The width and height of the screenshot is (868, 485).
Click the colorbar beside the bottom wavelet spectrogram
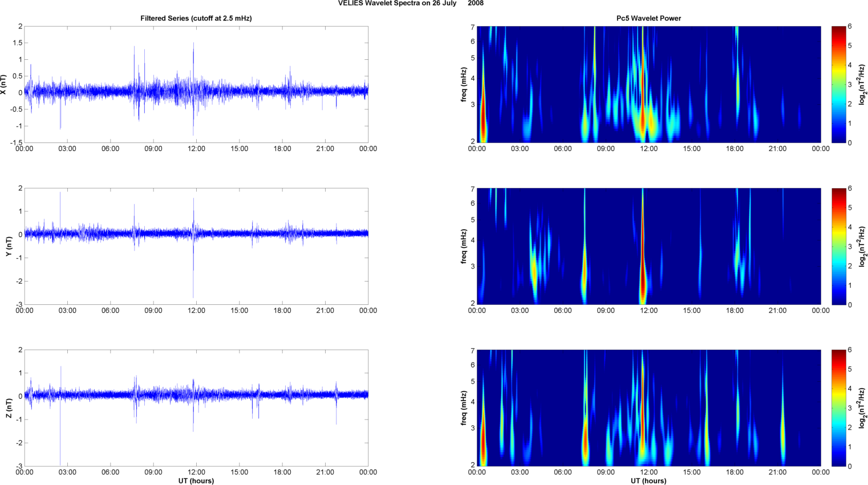(x=838, y=408)
